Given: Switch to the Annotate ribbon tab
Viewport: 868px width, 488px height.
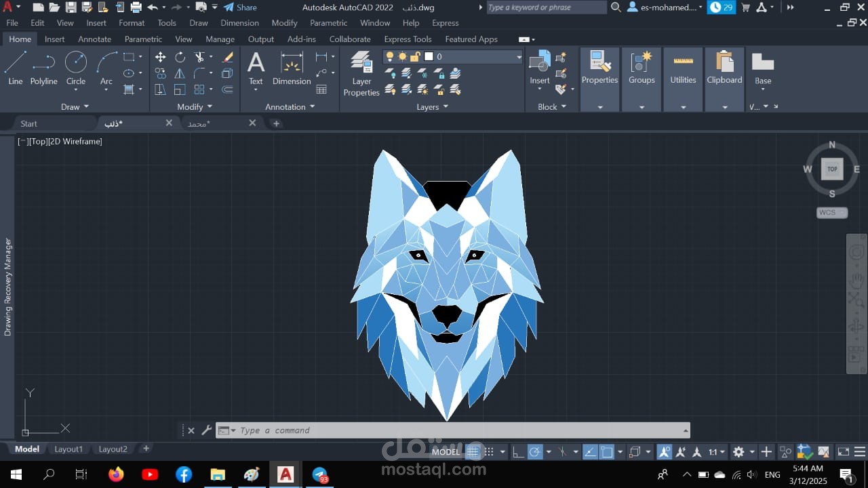Looking at the screenshot, I should (x=94, y=39).
